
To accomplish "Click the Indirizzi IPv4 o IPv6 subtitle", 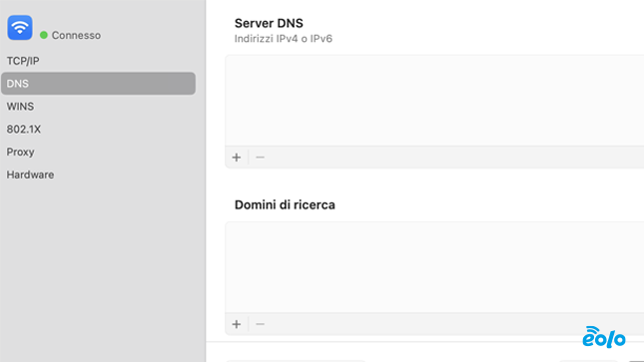I will (284, 39).
